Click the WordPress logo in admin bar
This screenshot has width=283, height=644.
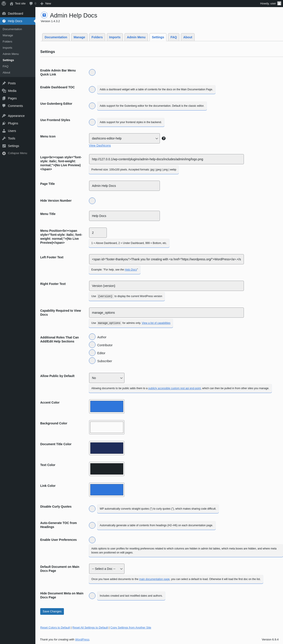tap(4, 4)
